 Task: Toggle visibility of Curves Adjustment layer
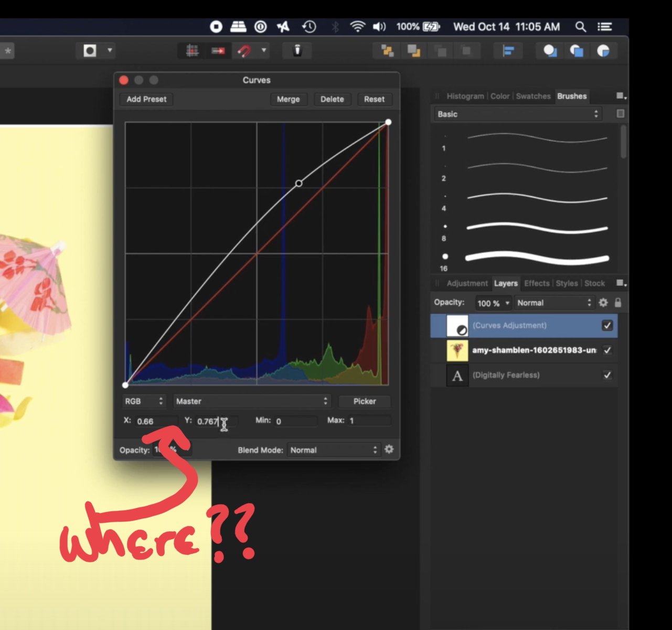click(607, 326)
